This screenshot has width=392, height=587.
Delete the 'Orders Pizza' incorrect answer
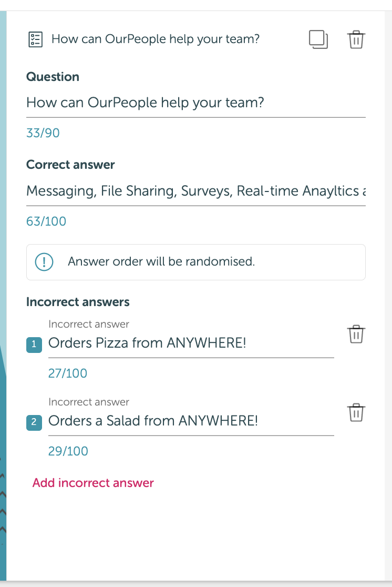[x=356, y=334]
